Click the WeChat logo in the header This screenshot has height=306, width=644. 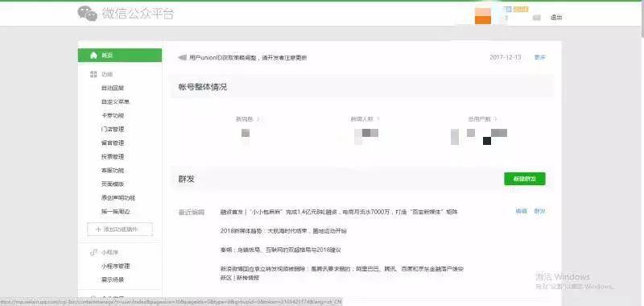tap(87, 13)
